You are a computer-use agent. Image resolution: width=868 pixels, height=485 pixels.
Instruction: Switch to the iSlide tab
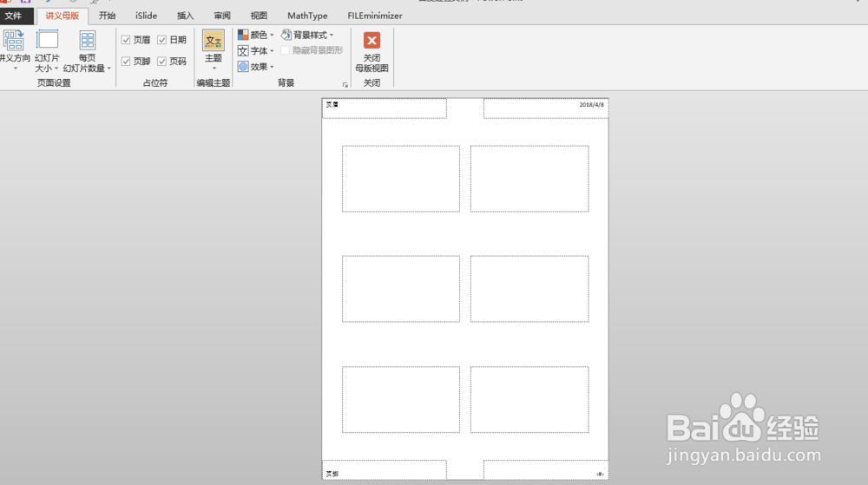coord(146,16)
